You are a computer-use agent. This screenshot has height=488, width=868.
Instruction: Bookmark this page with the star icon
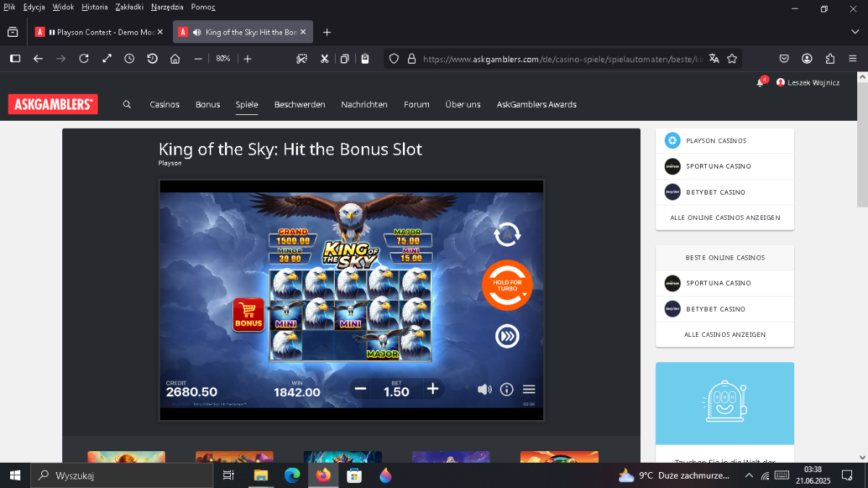(732, 59)
